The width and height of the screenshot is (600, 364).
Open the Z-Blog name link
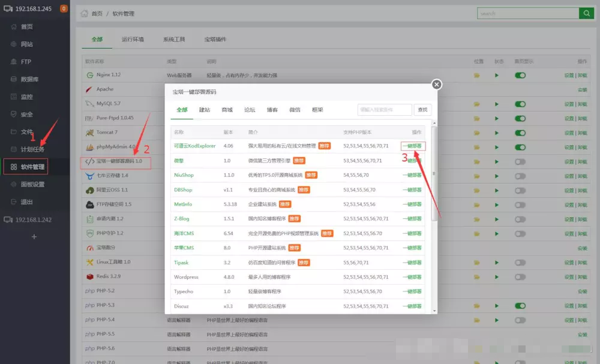tap(182, 219)
